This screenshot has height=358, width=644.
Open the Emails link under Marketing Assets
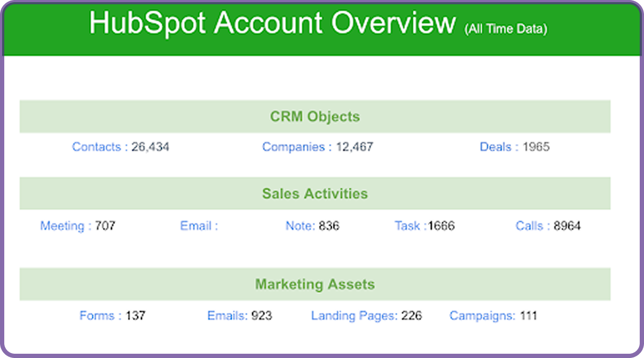[x=227, y=316]
